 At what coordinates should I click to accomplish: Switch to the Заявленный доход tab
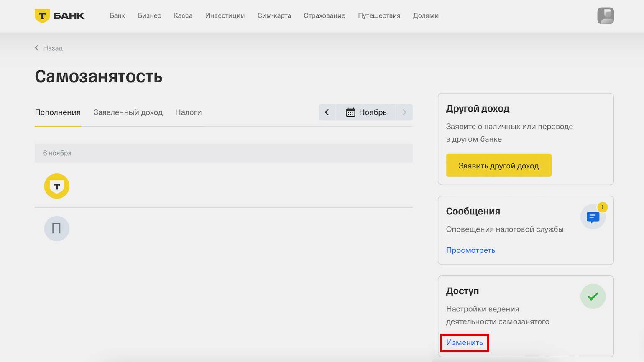128,112
